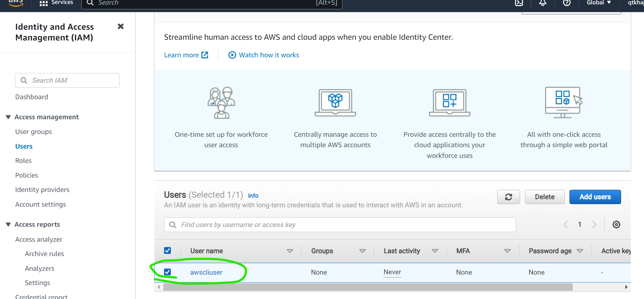Click the play icon beside Watch how it works
This screenshot has height=299, width=644.
[x=232, y=55]
